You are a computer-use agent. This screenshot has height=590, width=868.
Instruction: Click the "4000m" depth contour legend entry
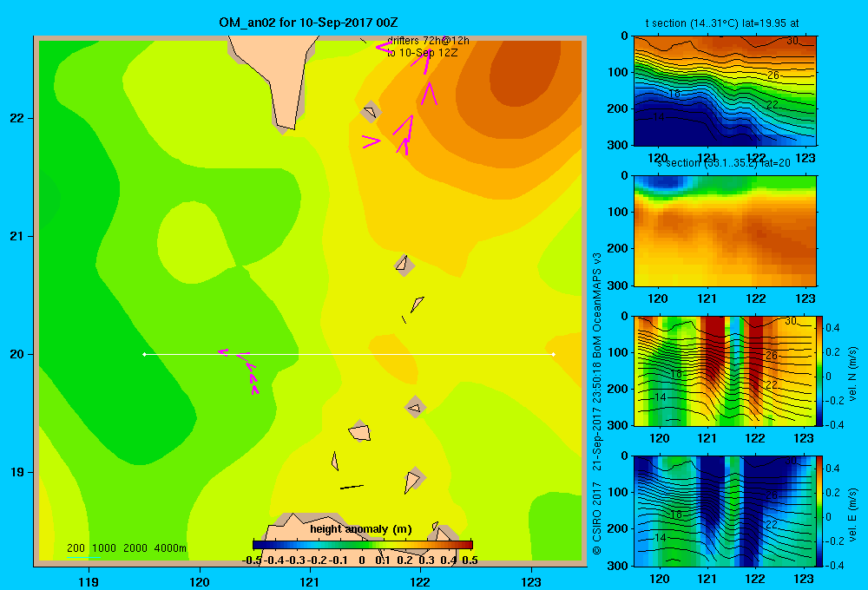170,548
